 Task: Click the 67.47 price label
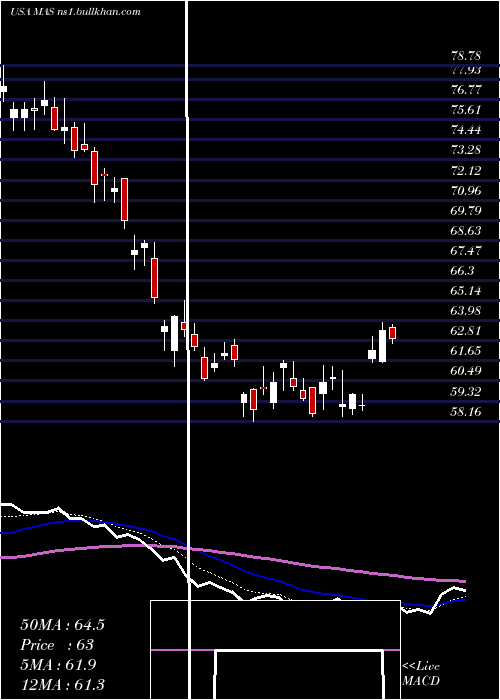point(466,251)
